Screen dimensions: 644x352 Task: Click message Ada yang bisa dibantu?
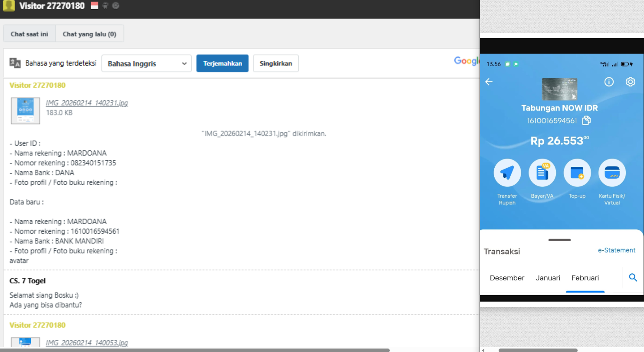pyautogui.click(x=46, y=305)
